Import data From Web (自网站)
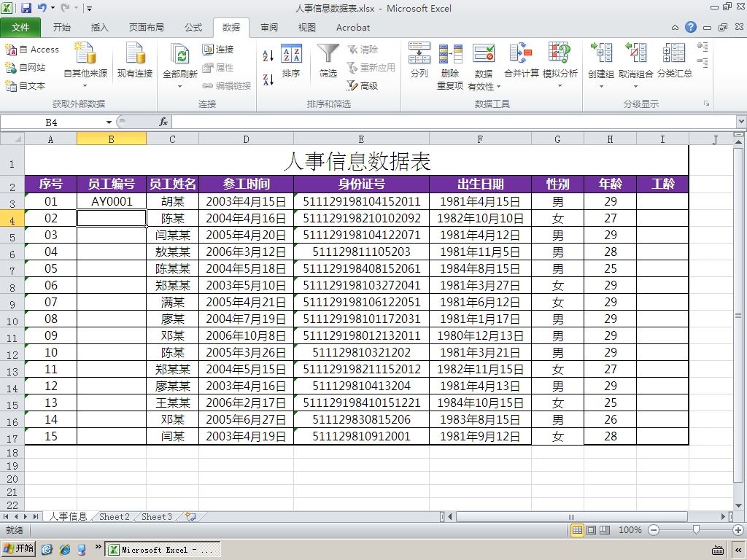This screenshot has height=560, width=747. click(x=26, y=68)
